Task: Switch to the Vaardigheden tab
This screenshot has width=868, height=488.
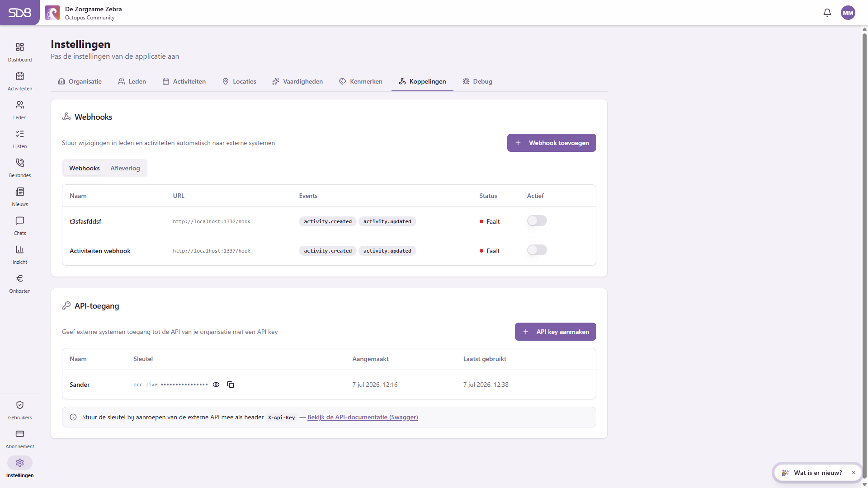Action: pyautogui.click(x=297, y=81)
